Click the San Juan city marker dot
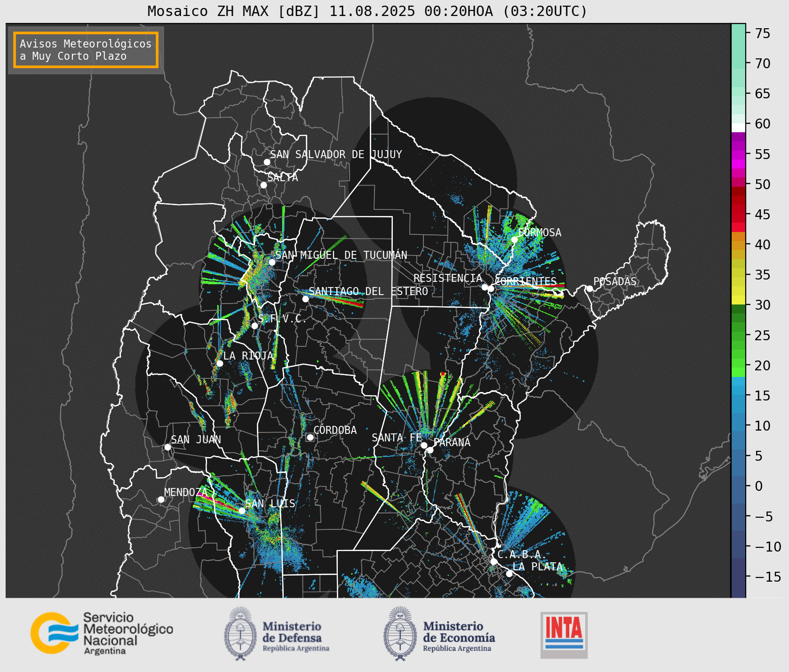The image size is (789, 672). point(167,447)
